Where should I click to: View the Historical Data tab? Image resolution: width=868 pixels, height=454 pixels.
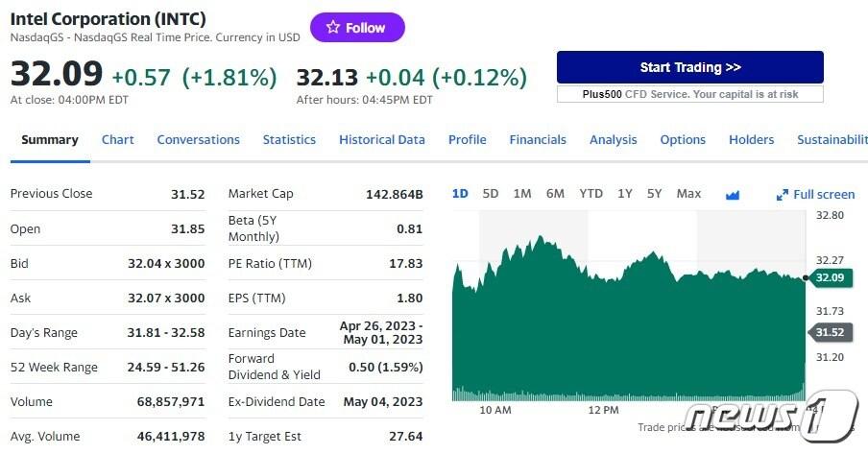(x=381, y=140)
